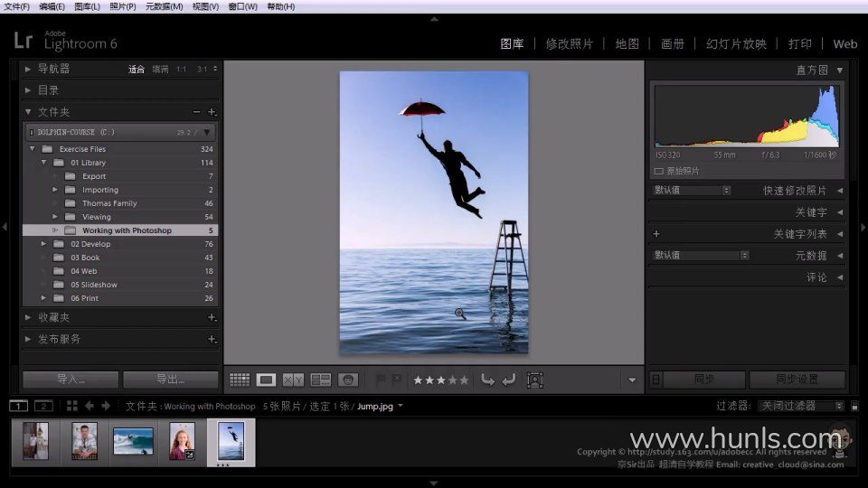This screenshot has width=868, height=488.
Task: Add a keyword with the plus icon
Action: pos(656,234)
